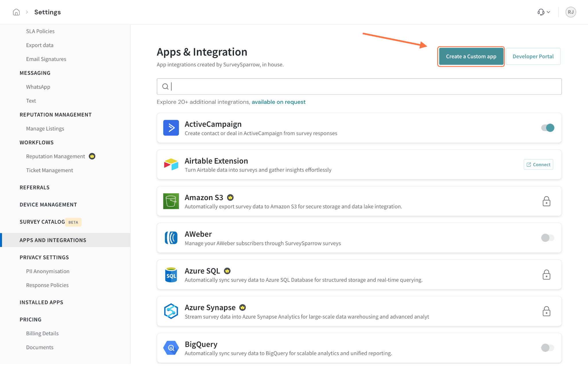
Task: Open the RJ user avatar menu
Action: pyautogui.click(x=570, y=12)
